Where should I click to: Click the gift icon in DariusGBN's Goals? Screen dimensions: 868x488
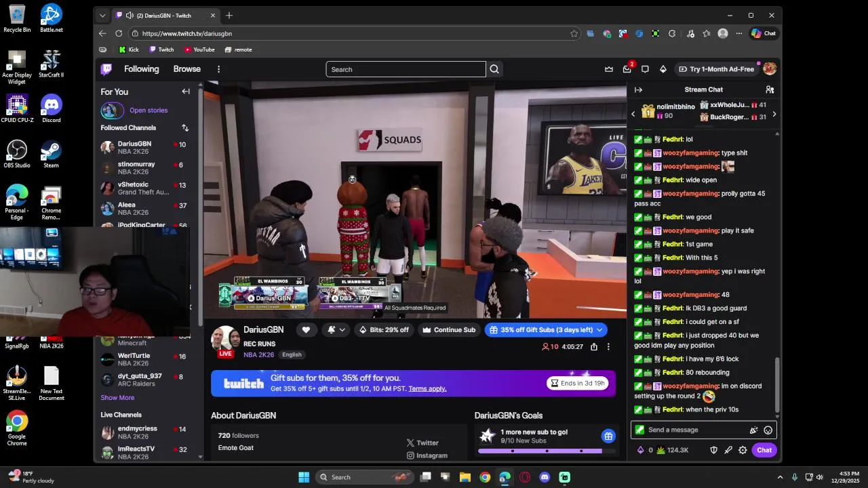608,436
